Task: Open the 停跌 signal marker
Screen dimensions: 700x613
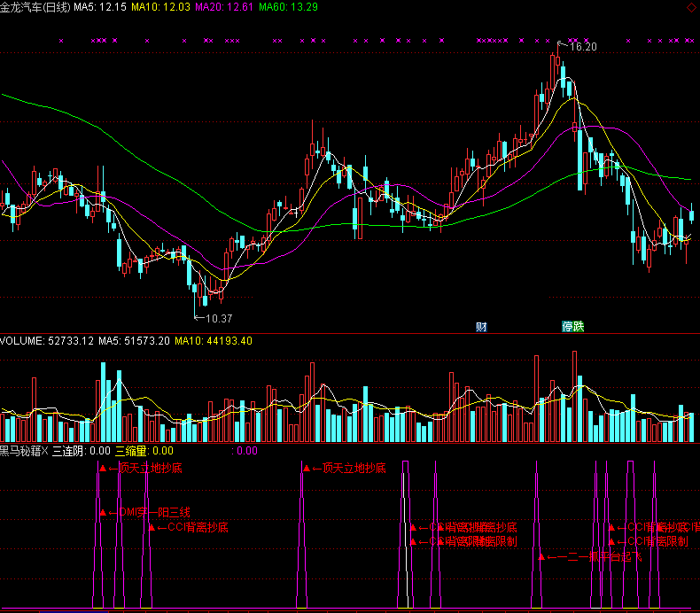Action: tap(572, 326)
